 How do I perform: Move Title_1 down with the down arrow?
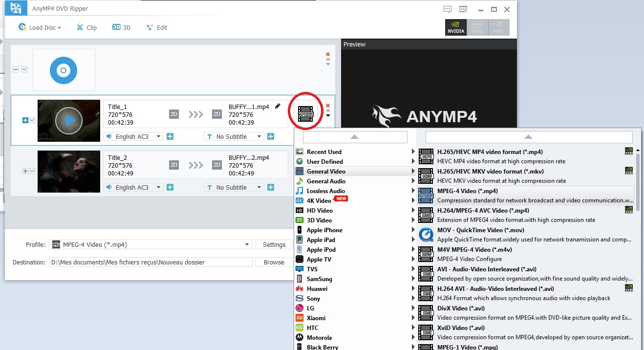[328, 116]
